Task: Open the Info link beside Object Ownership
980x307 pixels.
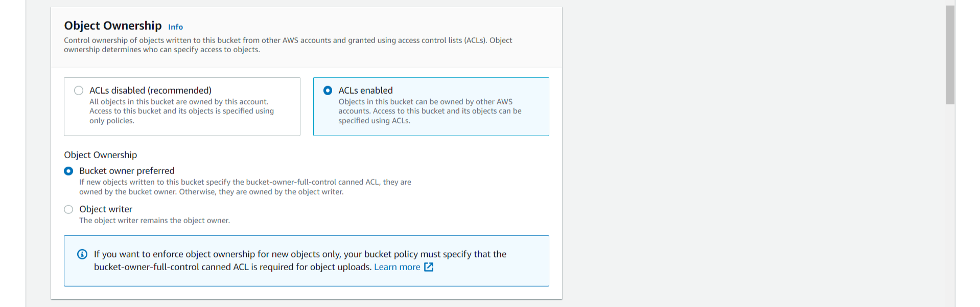Action: 175,27
